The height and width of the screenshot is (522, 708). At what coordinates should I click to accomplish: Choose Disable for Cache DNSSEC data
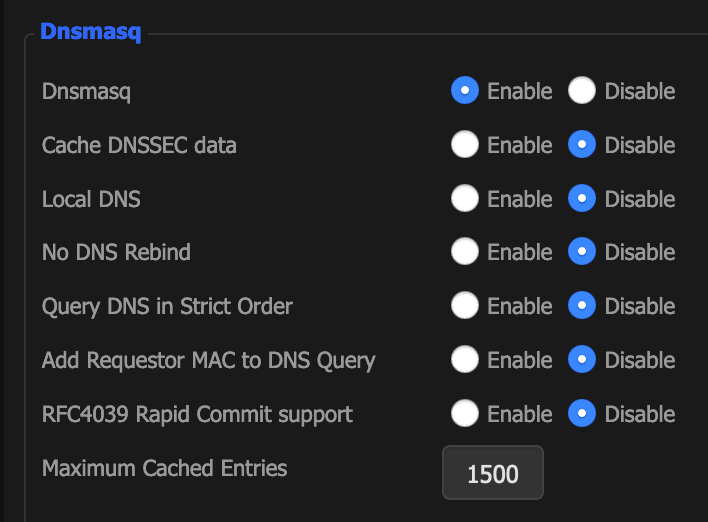tap(582, 144)
